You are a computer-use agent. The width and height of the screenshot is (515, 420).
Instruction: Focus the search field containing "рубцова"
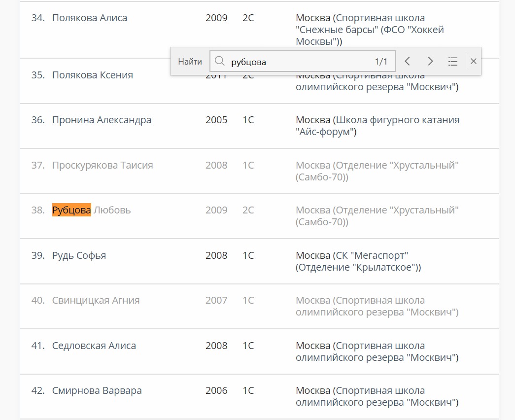[x=296, y=62]
